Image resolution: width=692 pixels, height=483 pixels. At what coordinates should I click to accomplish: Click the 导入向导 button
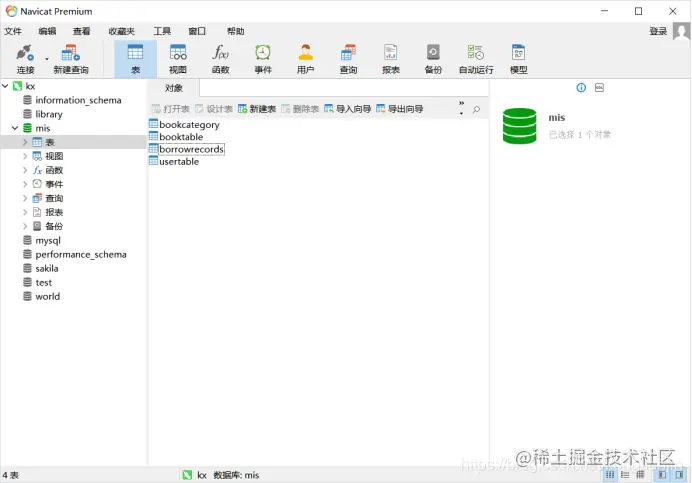click(x=347, y=109)
